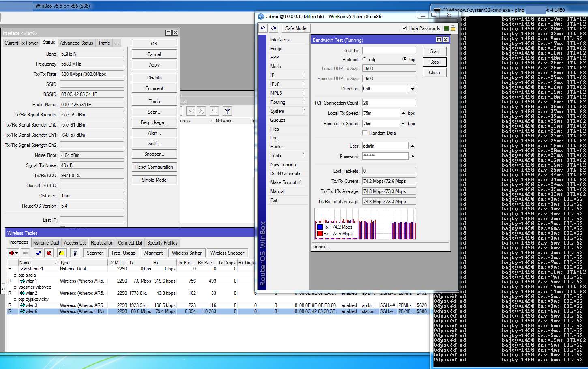Open the more tabs '...' button in Interface dialog
This screenshot has width=588, height=369.
click(x=117, y=43)
